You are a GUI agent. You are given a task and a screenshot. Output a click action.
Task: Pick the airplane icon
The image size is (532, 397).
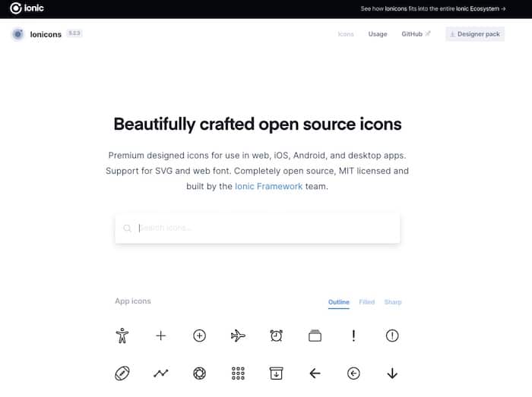pyautogui.click(x=238, y=336)
